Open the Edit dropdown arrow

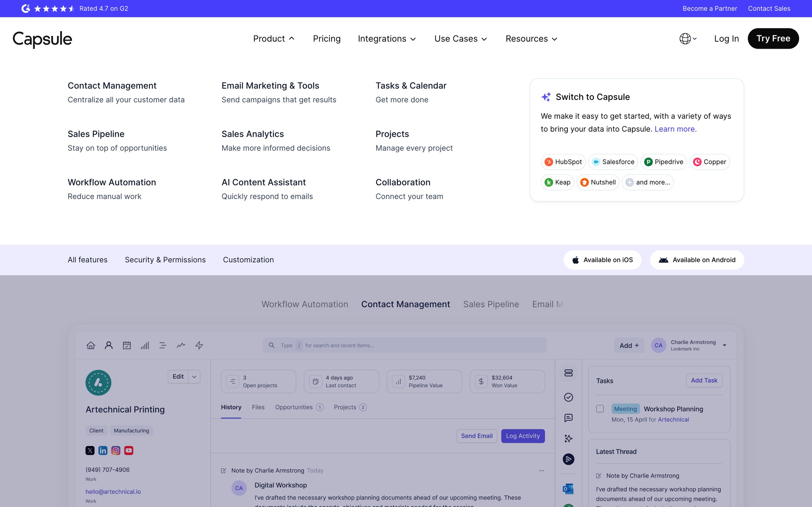194,377
